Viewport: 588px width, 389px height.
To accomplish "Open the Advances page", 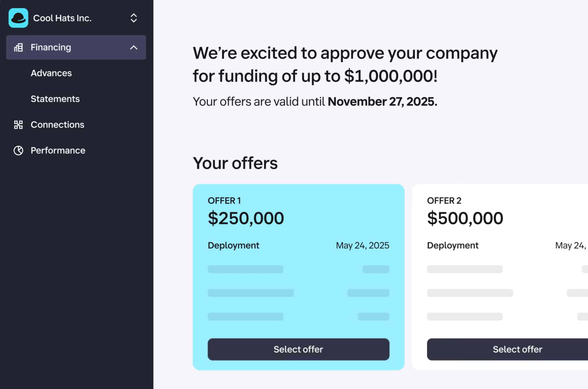I will click(x=51, y=73).
